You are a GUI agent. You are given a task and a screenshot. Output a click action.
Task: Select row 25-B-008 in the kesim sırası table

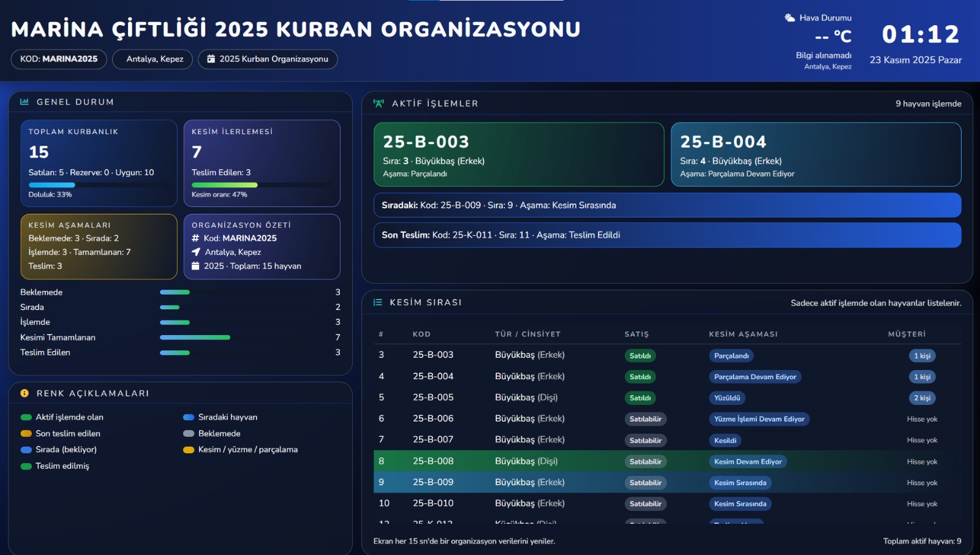click(667, 461)
